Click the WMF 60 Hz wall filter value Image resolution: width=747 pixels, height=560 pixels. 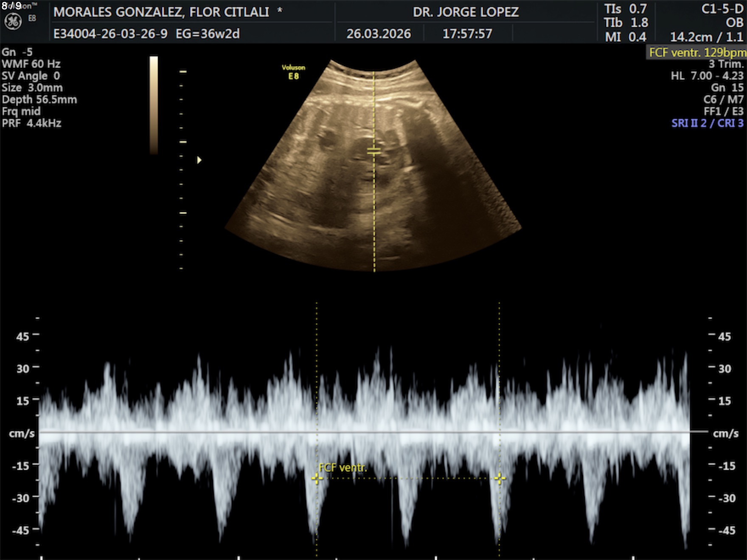click(31, 64)
